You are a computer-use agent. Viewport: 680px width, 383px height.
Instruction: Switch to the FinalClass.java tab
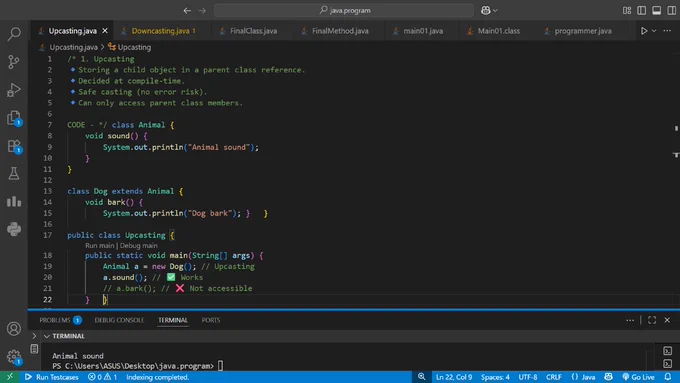pos(253,31)
